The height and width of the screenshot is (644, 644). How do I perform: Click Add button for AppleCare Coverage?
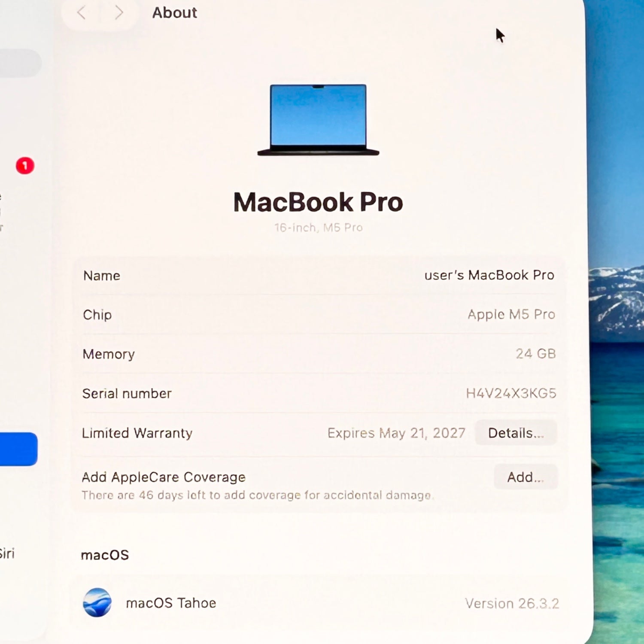click(x=526, y=477)
